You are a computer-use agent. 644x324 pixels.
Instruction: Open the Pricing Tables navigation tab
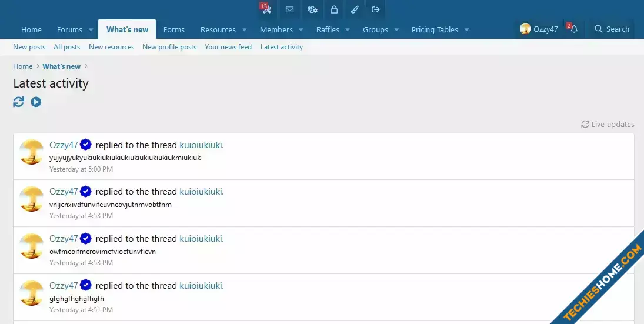[435, 29]
